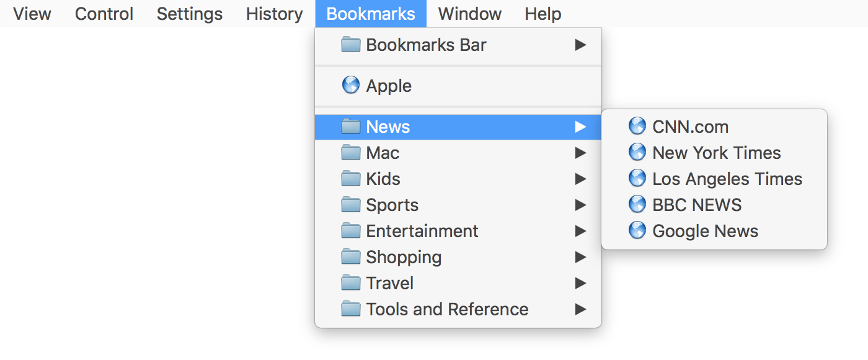
Task: Expand the Mac submenu arrow
Action: [580, 153]
